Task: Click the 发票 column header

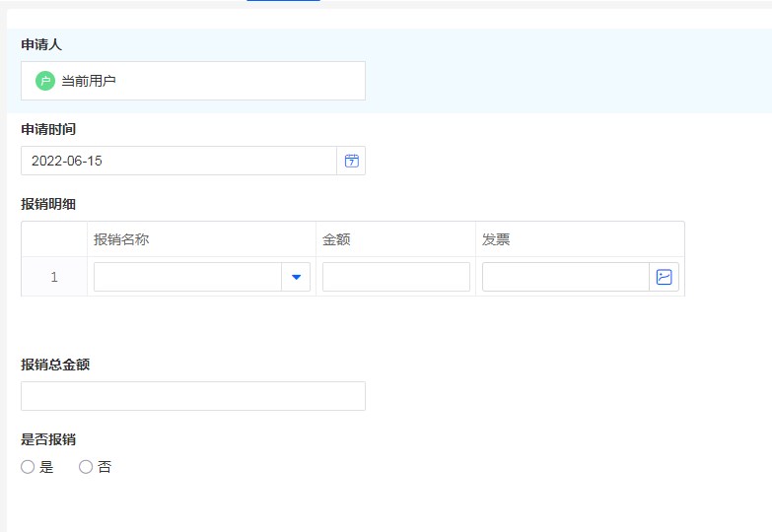Action: click(x=496, y=239)
